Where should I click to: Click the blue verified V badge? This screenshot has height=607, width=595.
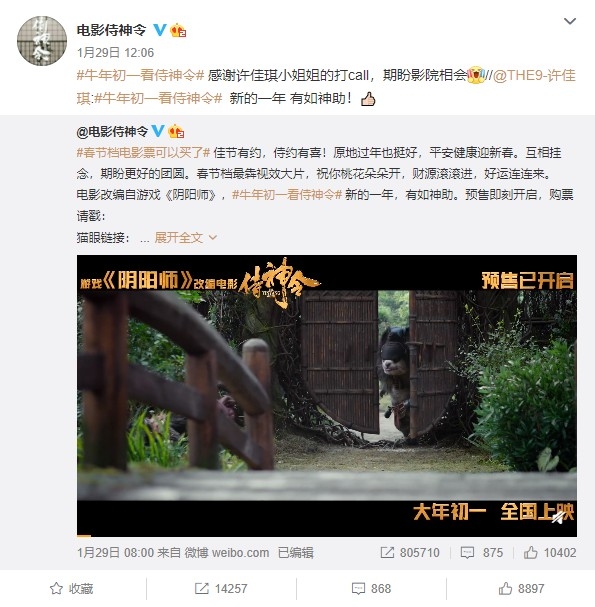159,30
